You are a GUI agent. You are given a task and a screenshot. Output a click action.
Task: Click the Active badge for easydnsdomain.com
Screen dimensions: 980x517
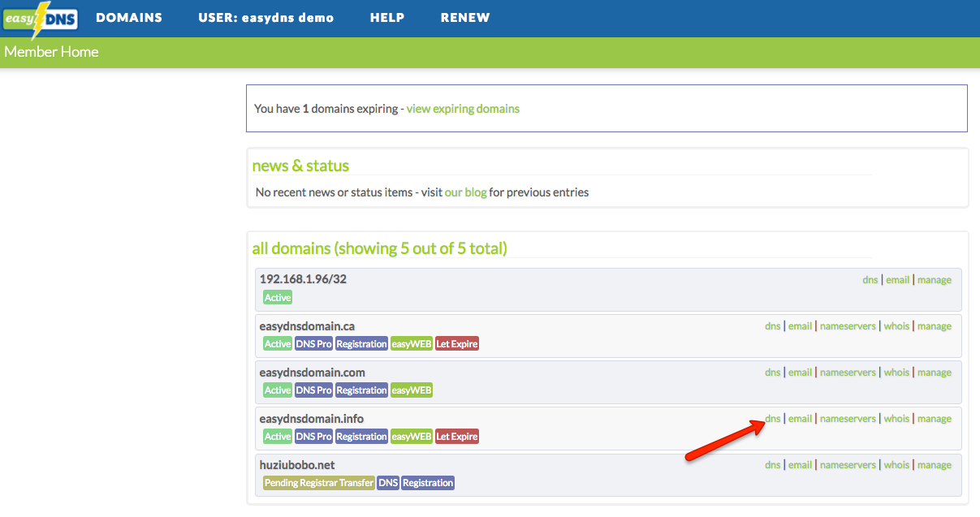click(x=278, y=390)
